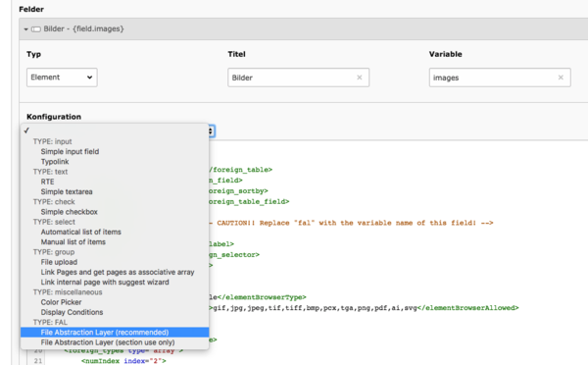Screen dimensions: 588x365
Task: Click the oreign_sortby> tag in code
Action: point(238,191)
